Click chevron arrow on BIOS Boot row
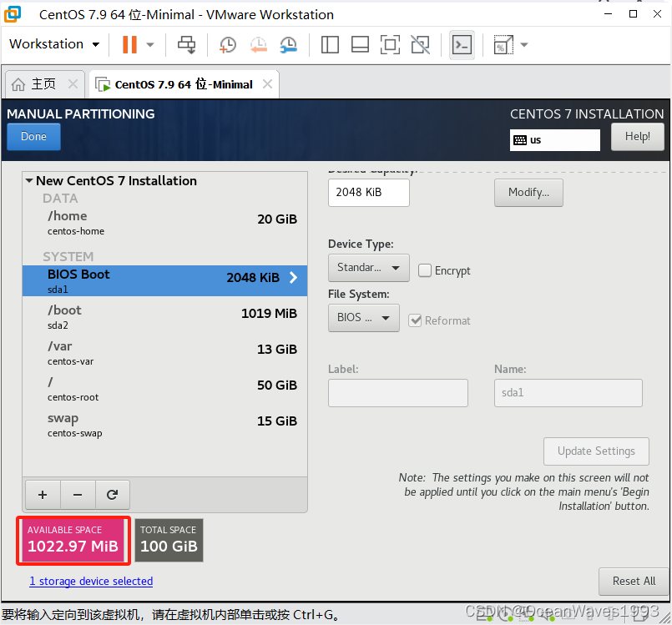Image resolution: width=672 pixels, height=625 pixels. 293,278
